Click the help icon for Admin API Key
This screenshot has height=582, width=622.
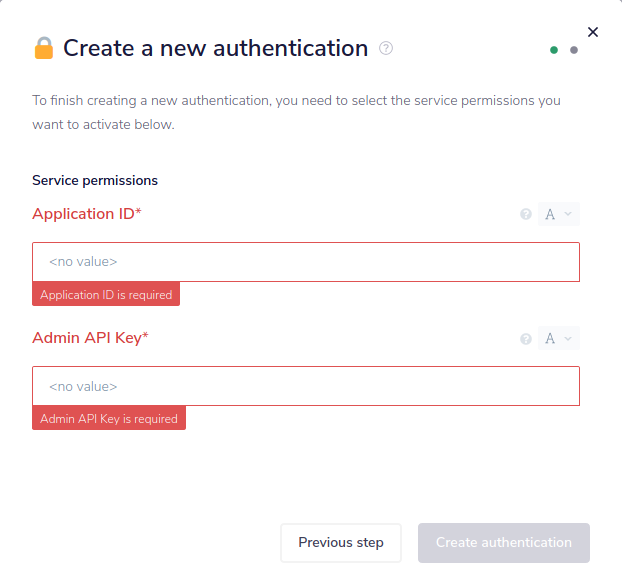click(x=526, y=339)
